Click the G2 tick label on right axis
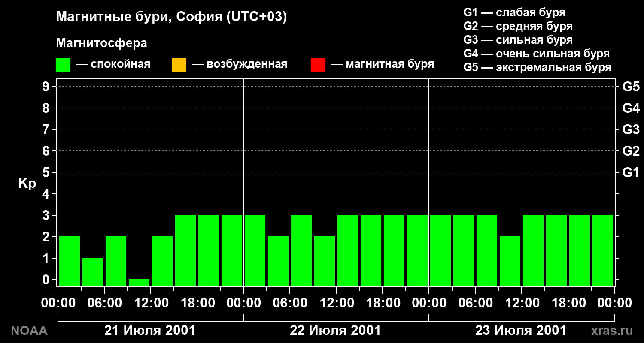The width and height of the screenshot is (644, 343). [631, 151]
